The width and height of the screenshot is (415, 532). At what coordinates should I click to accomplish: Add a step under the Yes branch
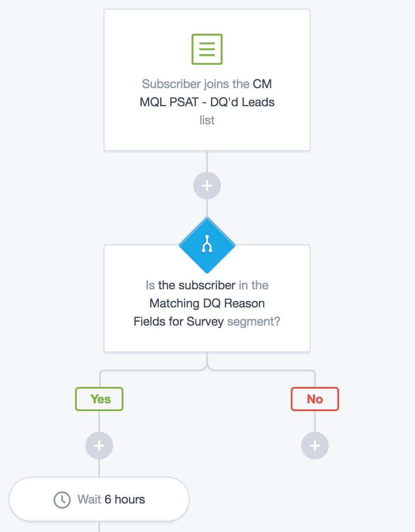pos(99,446)
